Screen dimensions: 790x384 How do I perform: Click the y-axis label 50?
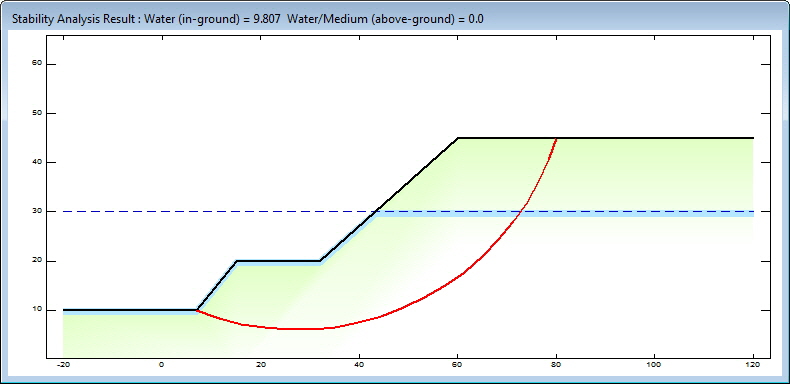pos(36,113)
